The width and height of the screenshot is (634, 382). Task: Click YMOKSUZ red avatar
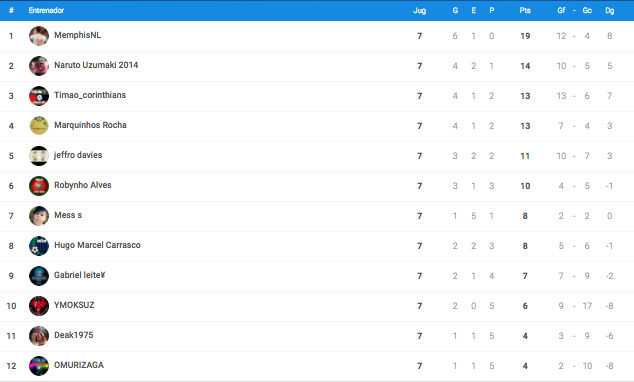click(x=39, y=306)
